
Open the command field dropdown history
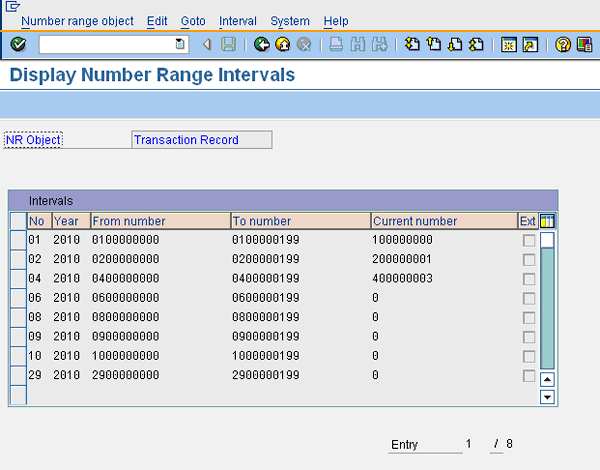(x=180, y=44)
